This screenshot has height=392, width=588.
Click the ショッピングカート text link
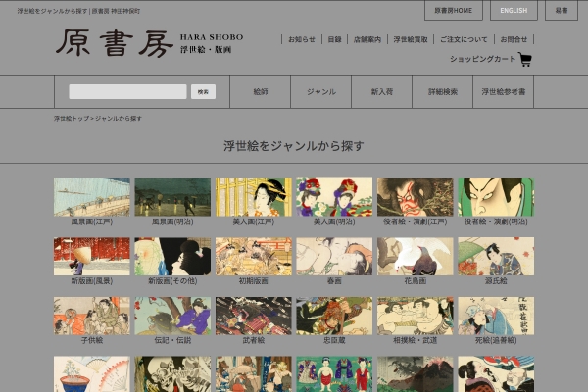click(482, 59)
